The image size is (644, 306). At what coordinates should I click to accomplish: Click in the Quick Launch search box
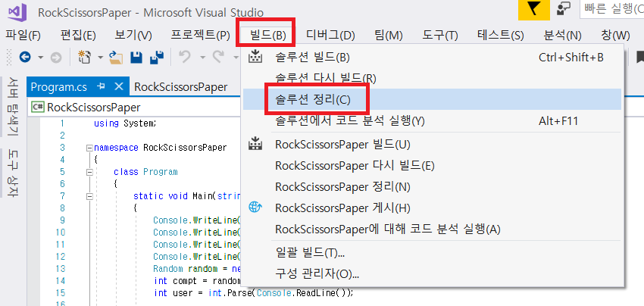tap(611, 9)
